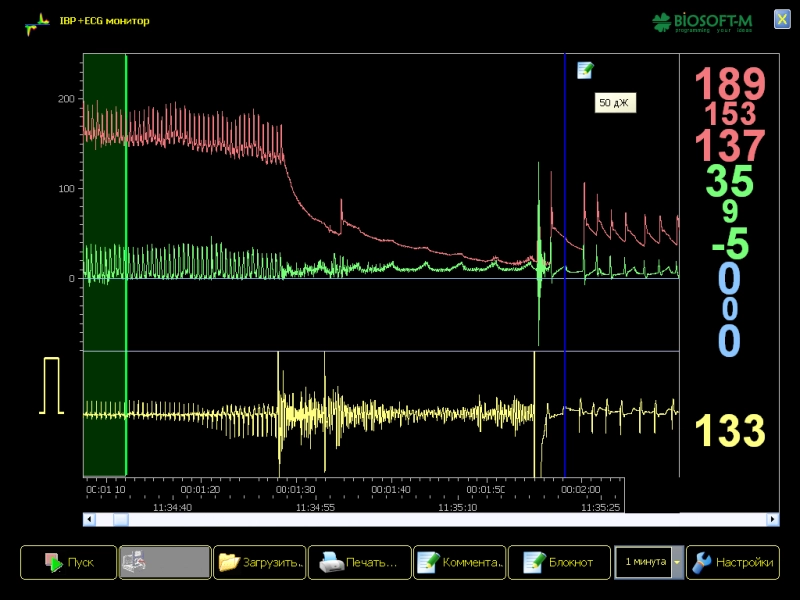
Task: Open the Блокнот notepad button
Action: 557,562
